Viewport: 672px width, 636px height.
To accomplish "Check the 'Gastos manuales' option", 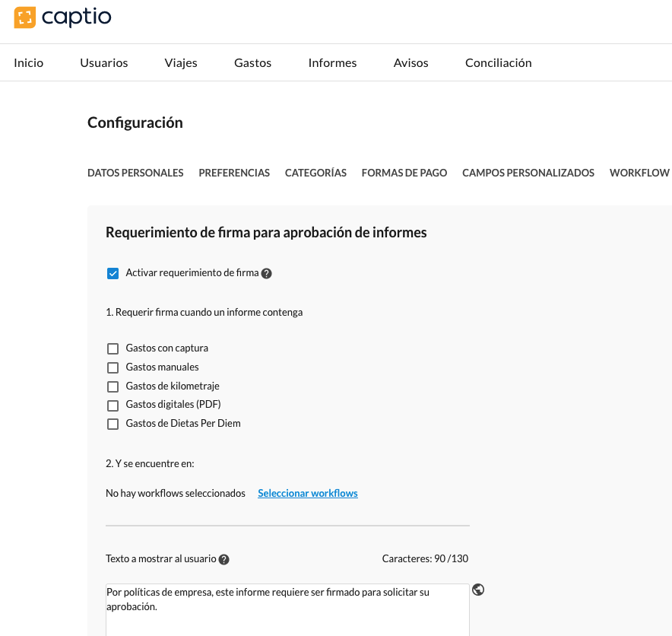I will [113, 367].
